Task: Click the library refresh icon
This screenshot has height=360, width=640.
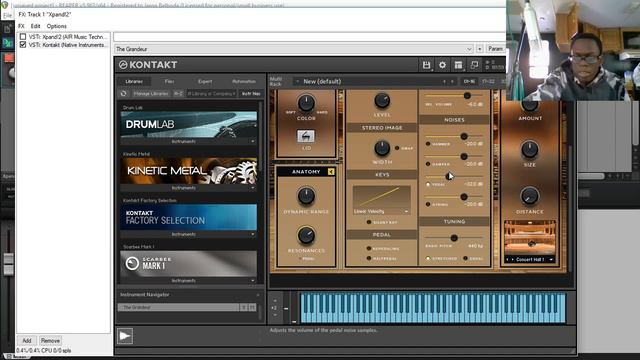Action: [x=124, y=93]
